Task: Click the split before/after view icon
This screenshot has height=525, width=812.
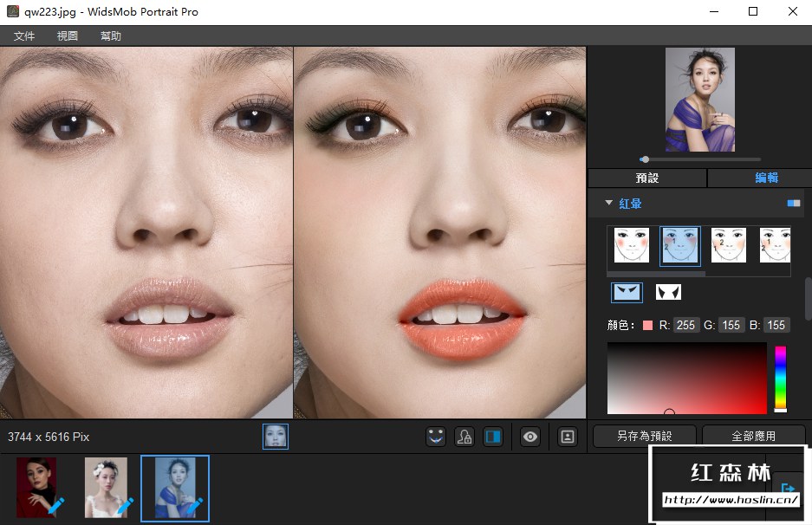Action: tap(492, 437)
